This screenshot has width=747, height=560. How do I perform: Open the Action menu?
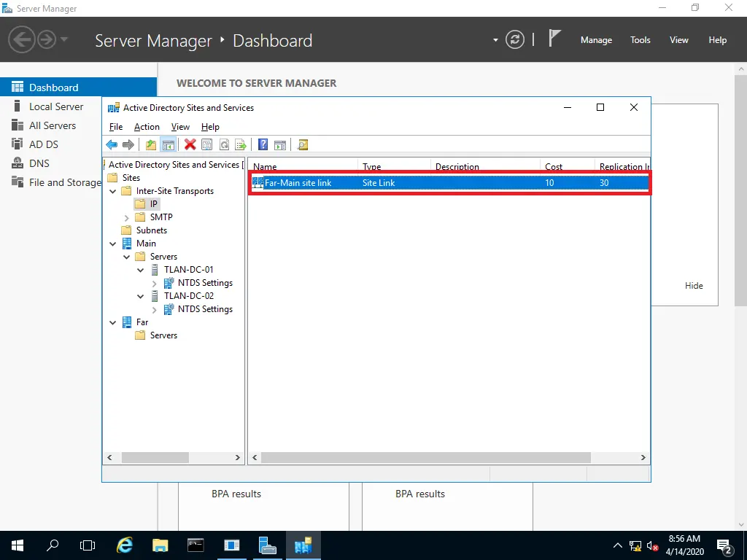[x=147, y=127]
